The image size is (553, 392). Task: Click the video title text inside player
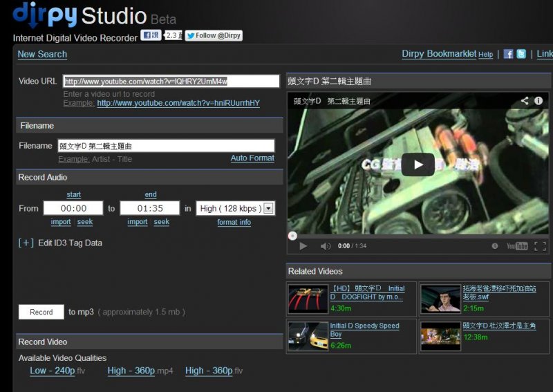point(332,101)
